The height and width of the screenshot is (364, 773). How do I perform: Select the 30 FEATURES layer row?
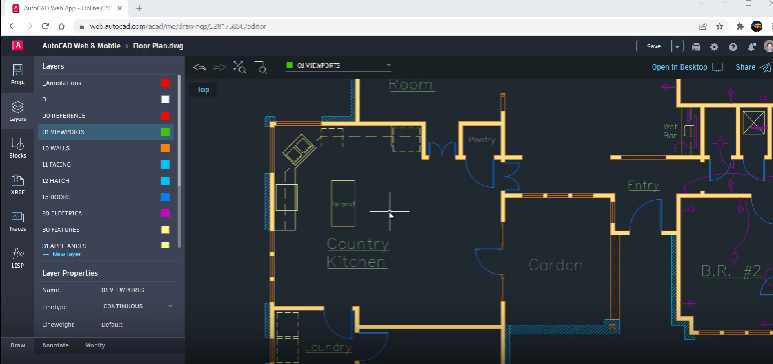tap(105, 230)
